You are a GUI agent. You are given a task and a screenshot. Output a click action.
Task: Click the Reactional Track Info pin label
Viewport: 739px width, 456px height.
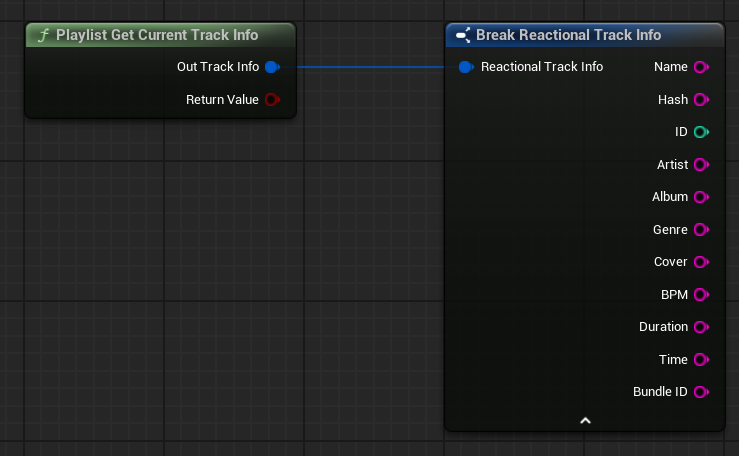[542, 67]
